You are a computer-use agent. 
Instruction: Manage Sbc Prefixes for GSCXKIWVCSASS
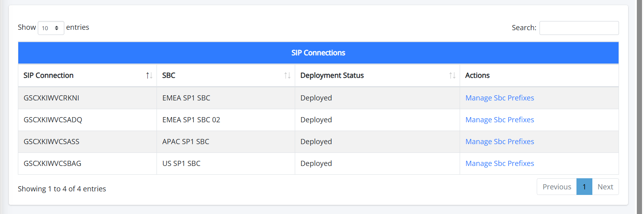[x=499, y=142]
